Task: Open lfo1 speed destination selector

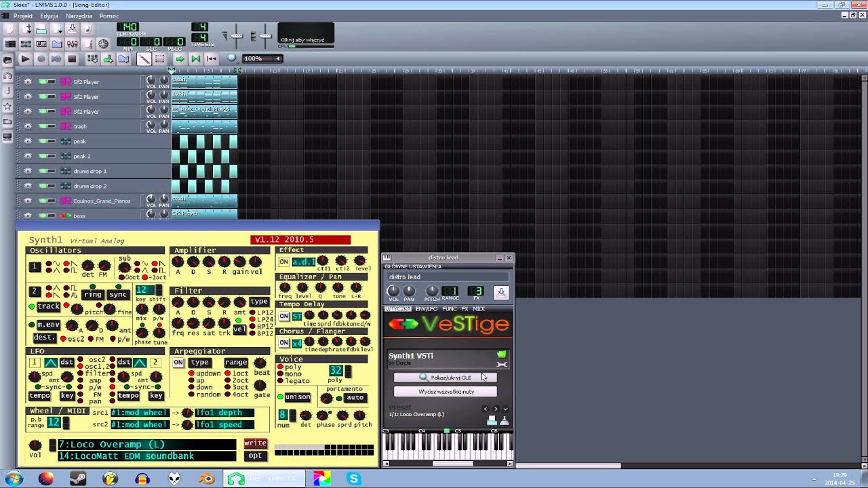Action: pyautogui.click(x=224, y=425)
